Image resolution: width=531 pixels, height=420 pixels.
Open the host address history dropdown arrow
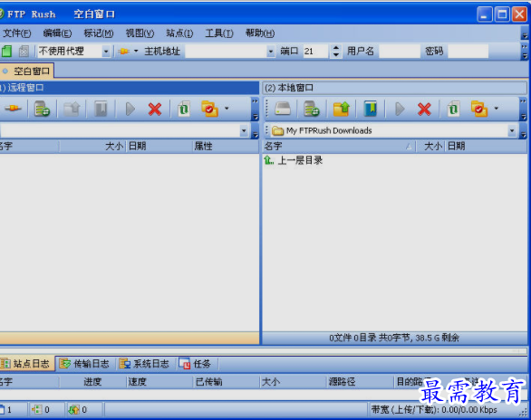tap(271, 52)
